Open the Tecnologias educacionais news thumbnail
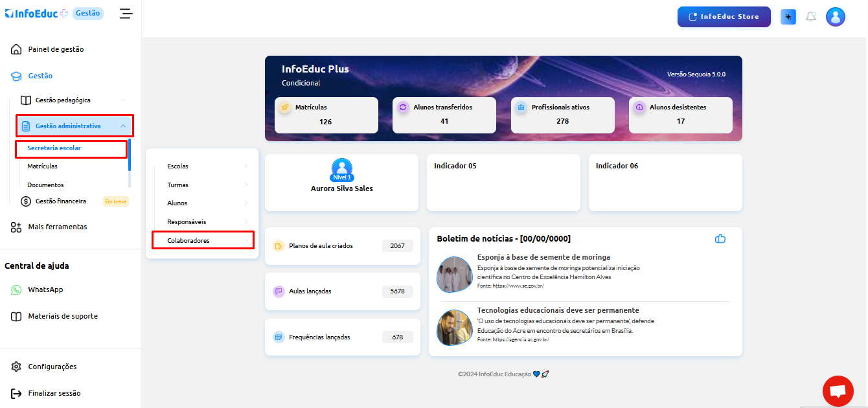Image resolution: width=868 pixels, height=408 pixels. [x=455, y=328]
